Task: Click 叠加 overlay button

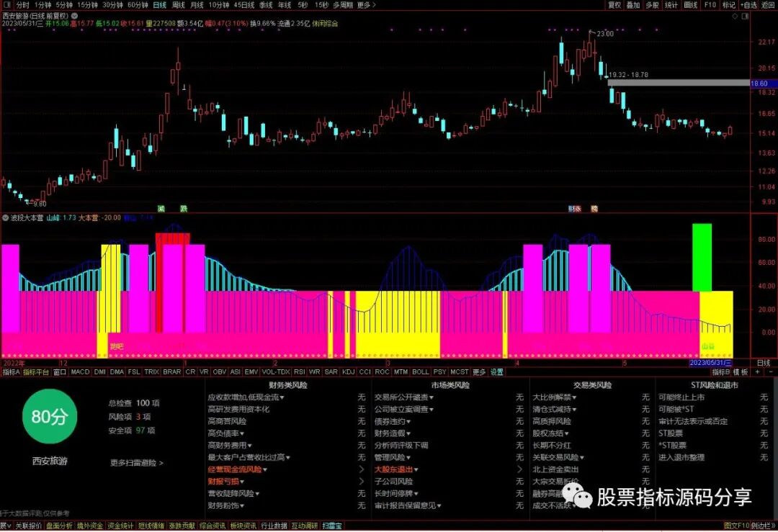Action: (x=633, y=5)
